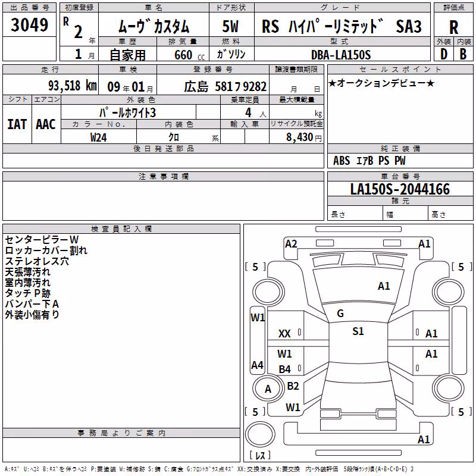
Task: Select the model code DBA-LA150S
Action: click(341, 55)
